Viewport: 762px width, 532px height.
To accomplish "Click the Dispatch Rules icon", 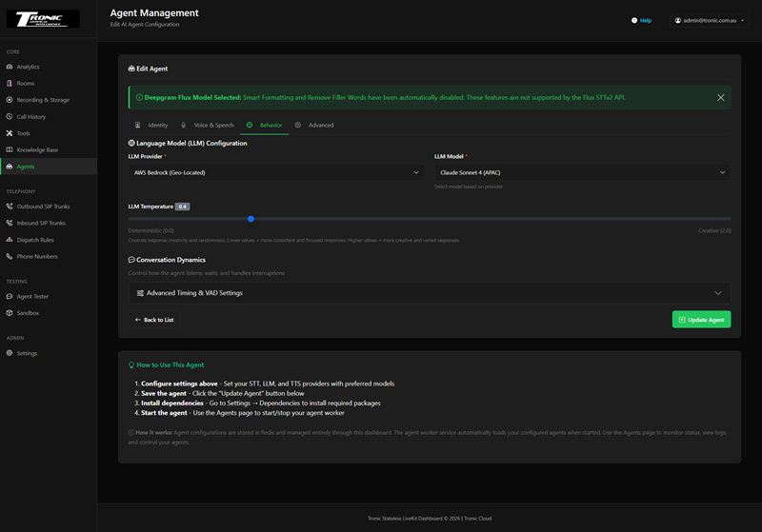I will click(x=10, y=239).
